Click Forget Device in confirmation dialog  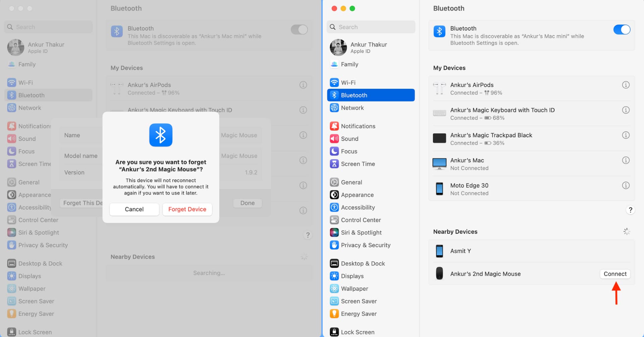[x=187, y=209]
